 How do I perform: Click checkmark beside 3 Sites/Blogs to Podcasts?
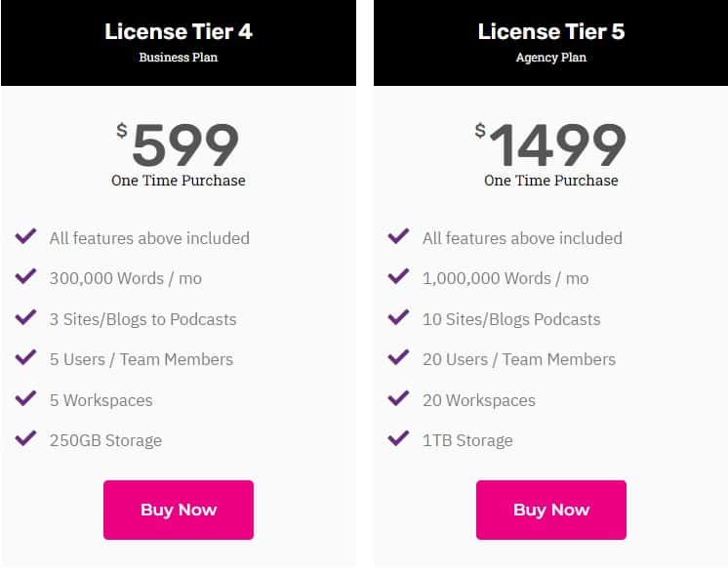click(x=26, y=318)
